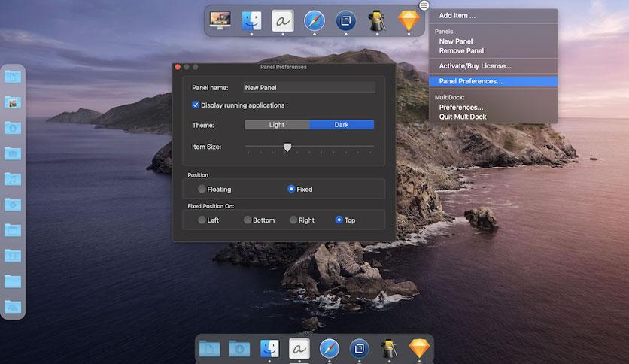Screen dimensions: 629x364
Task: Open the iMac desktop icon in top panel
Action: point(220,20)
